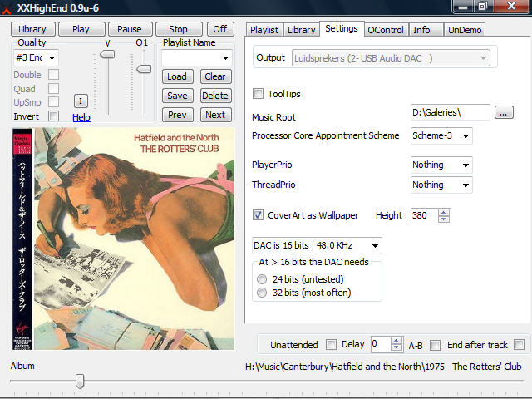This screenshot has width=532, height=399.
Task: Decrease the Height value with down arrow
Action: (x=443, y=219)
